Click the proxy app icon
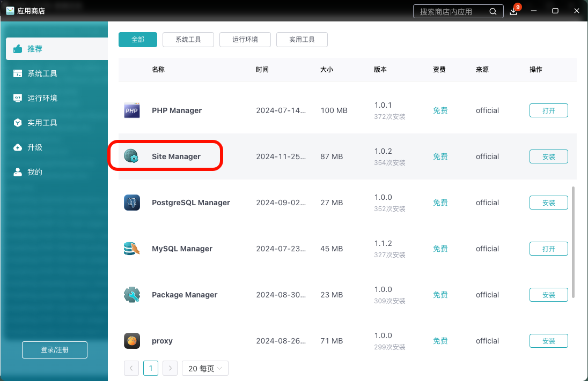This screenshot has width=588, height=381. tap(131, 341)
